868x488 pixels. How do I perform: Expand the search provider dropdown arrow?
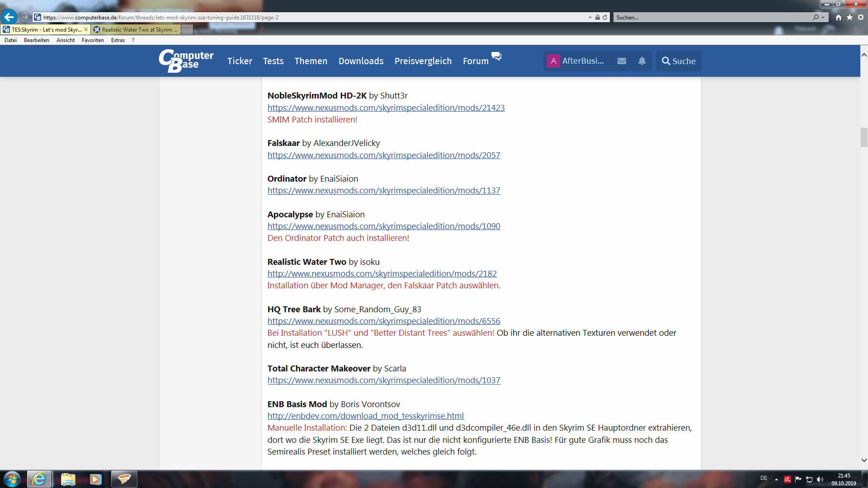(823, 17)
